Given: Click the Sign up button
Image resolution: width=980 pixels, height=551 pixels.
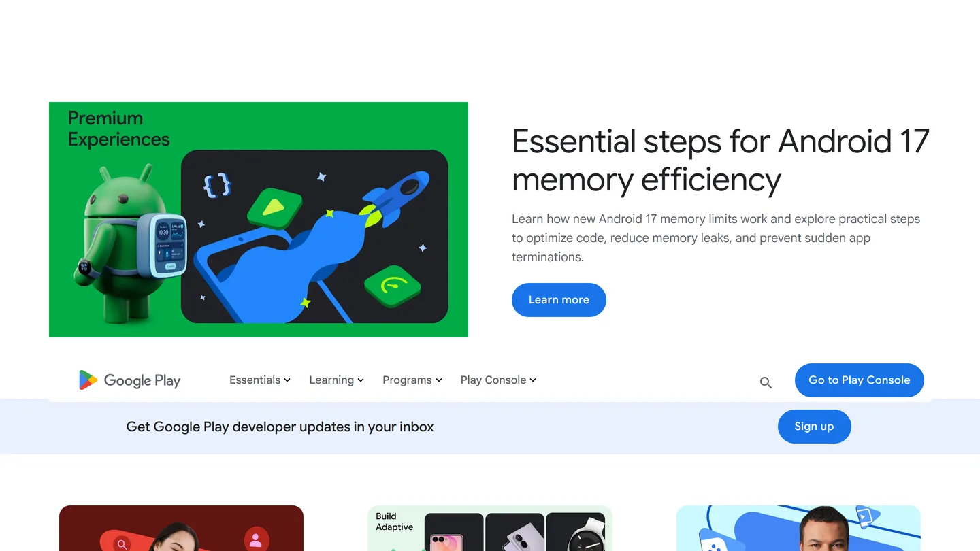Looking at the screenshot, I should (814, 427).
